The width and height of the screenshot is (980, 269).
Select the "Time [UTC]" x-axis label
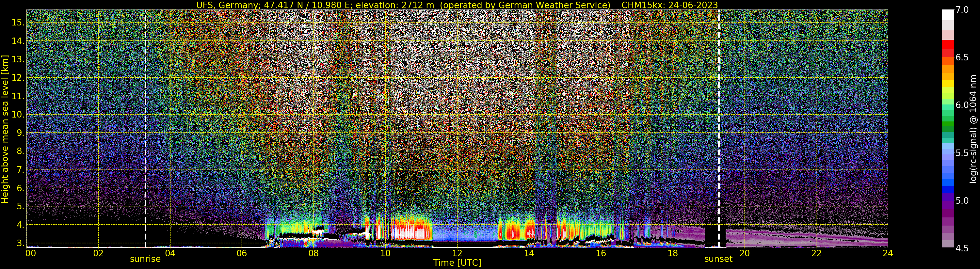[x=457, y=263]
